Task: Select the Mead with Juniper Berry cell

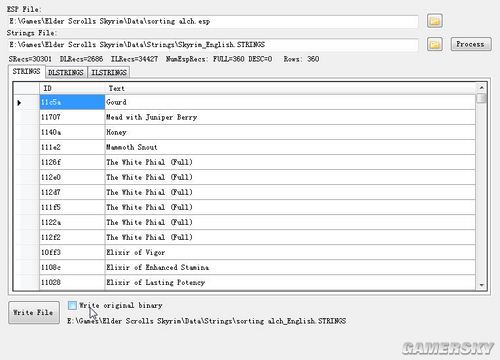Action: [290, 117]
